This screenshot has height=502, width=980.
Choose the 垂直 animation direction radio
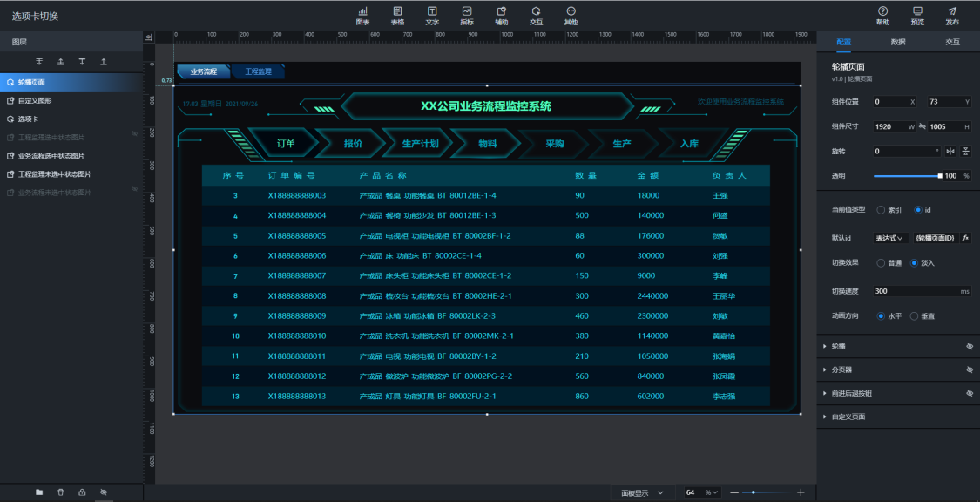914,316
